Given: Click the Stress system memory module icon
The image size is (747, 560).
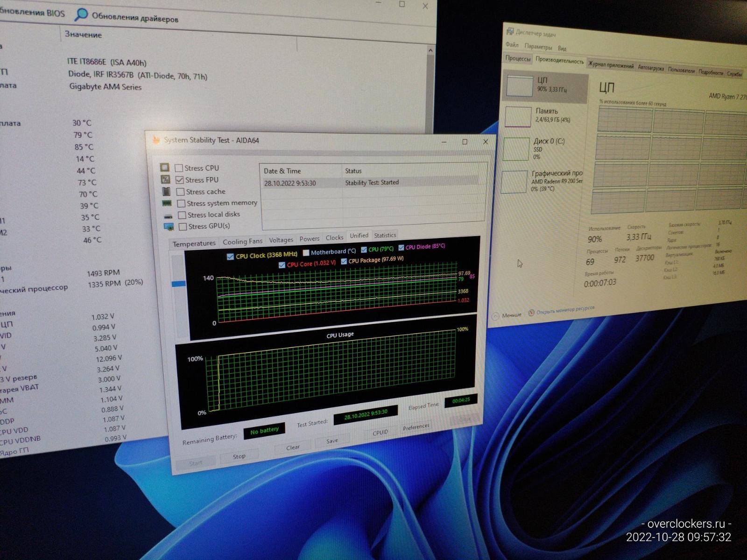Looking at the screenshot, I should (167, 203).
